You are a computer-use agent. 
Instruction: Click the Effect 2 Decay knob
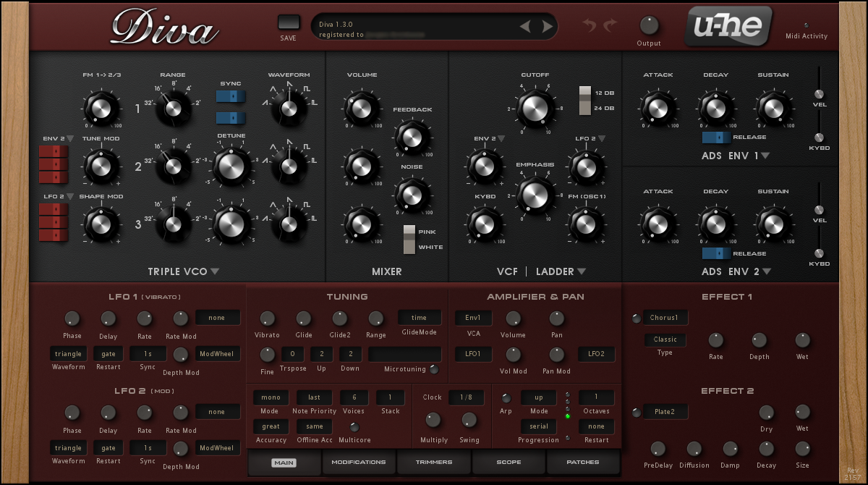click(x=766, y=448)
